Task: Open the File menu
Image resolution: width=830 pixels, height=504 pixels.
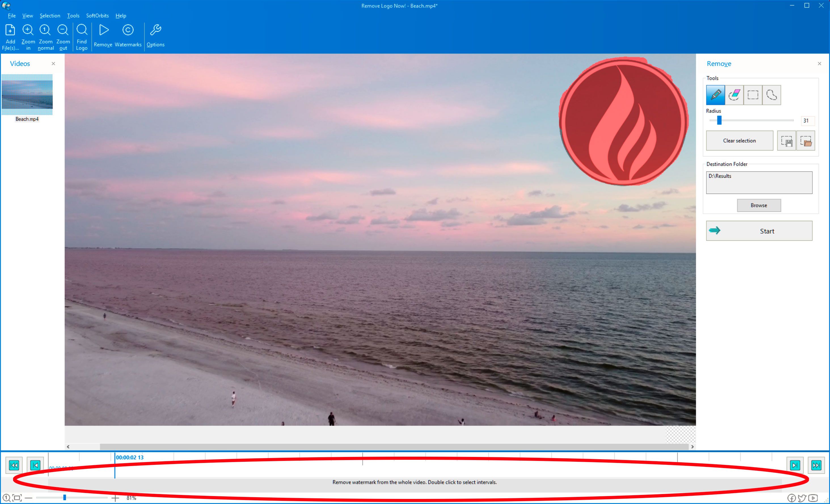Action: pos(11,14)
